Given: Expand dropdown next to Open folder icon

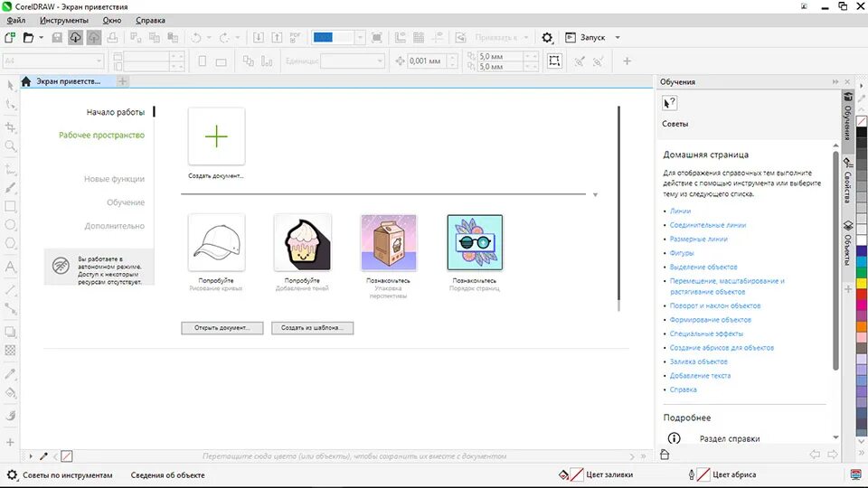Looking at the screenshot, I should pos(41,38).
